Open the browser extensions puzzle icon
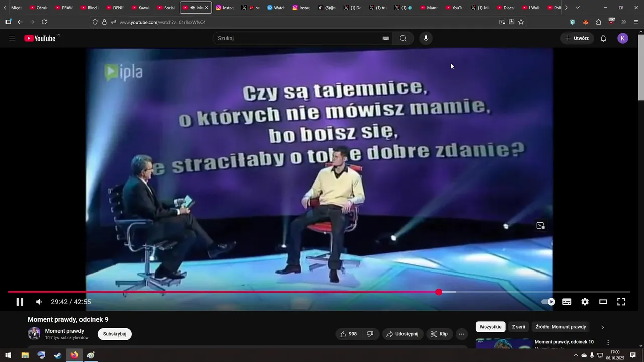 click(x=598, y=22)
